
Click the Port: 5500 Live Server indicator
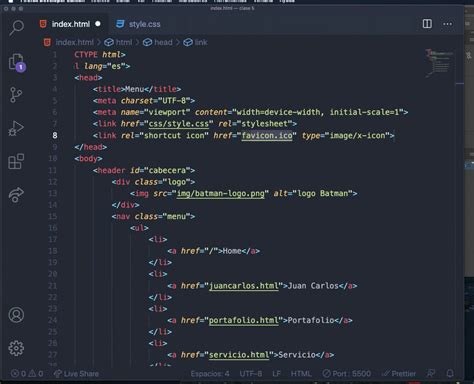[347, 374]
